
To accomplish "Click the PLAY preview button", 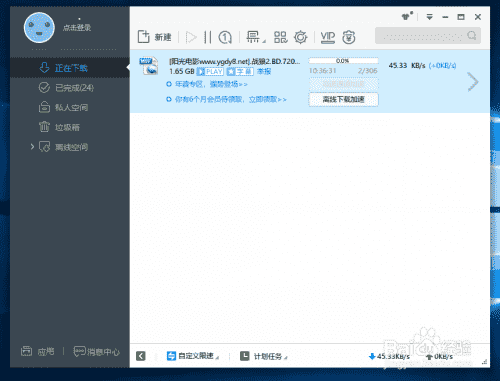I will pyautogui.click(x=210, y=71).
